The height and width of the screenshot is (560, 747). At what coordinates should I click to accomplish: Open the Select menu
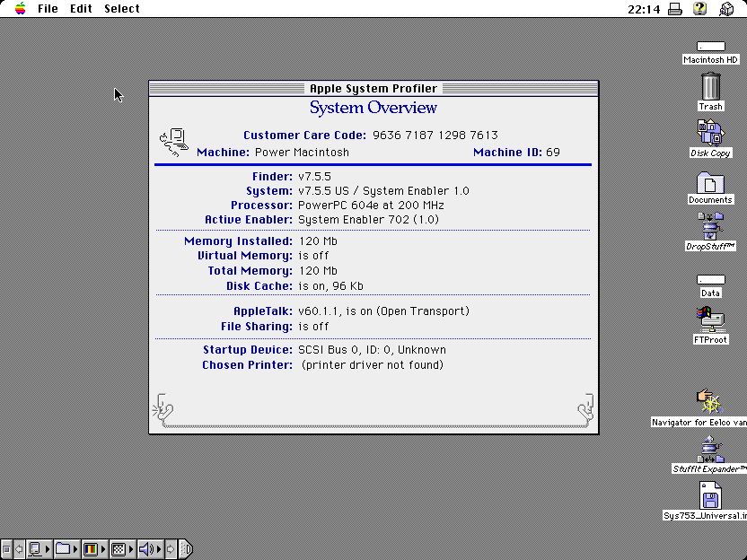point(121,9)
